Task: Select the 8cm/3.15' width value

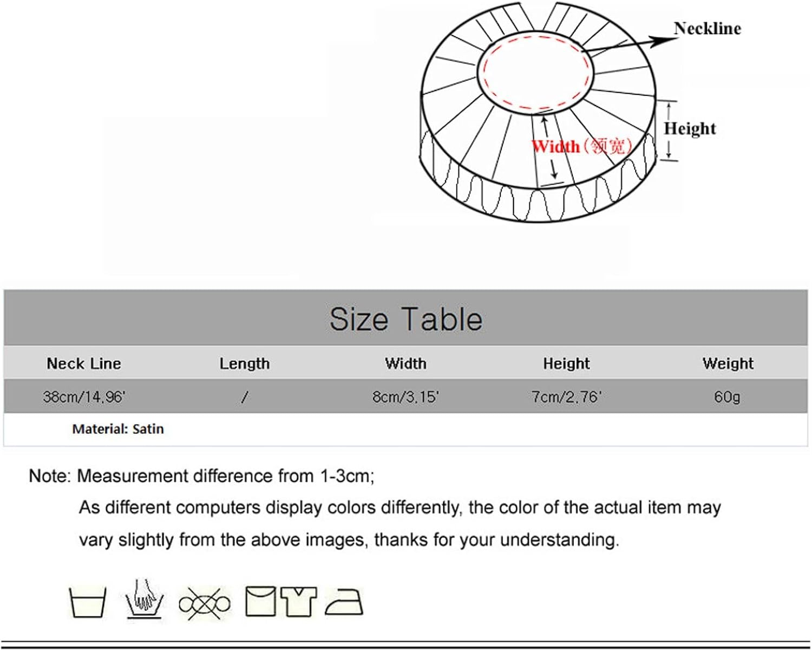Action: [405, 397]
